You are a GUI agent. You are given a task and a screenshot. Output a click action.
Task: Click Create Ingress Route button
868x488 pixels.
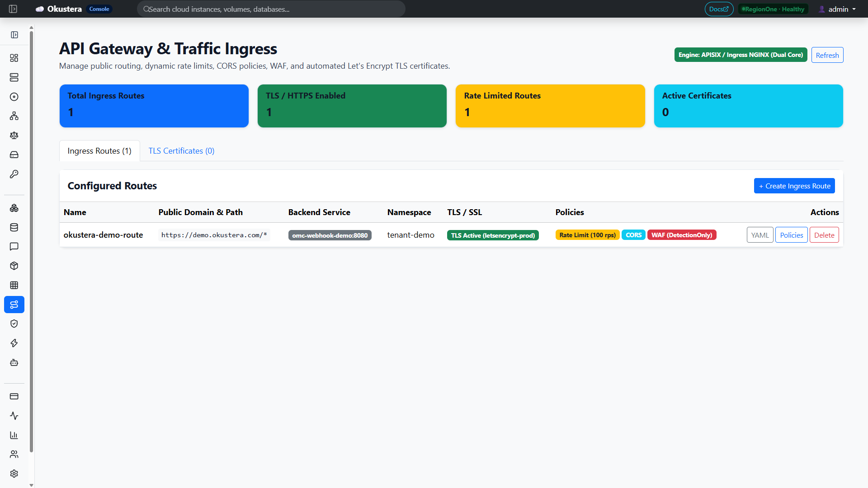pos(794,186)
